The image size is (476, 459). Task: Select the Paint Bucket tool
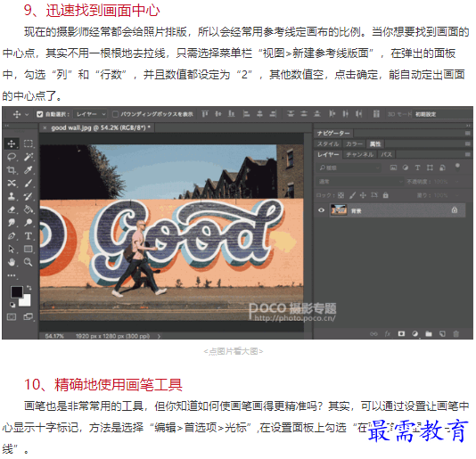(x=29, y=209)
